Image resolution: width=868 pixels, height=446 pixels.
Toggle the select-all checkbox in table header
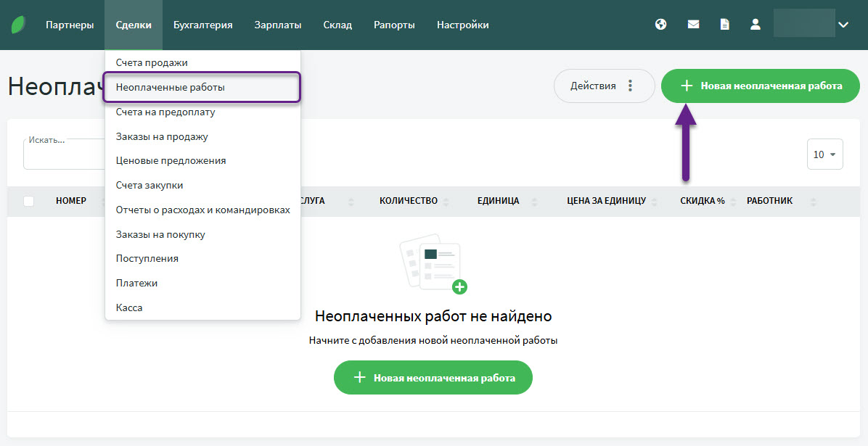(x=29, y=201)
